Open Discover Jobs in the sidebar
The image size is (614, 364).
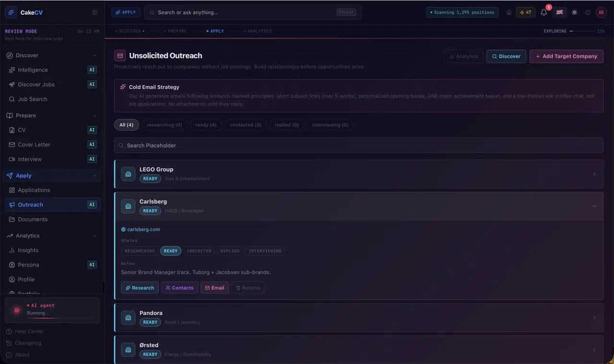pos(52,84)
